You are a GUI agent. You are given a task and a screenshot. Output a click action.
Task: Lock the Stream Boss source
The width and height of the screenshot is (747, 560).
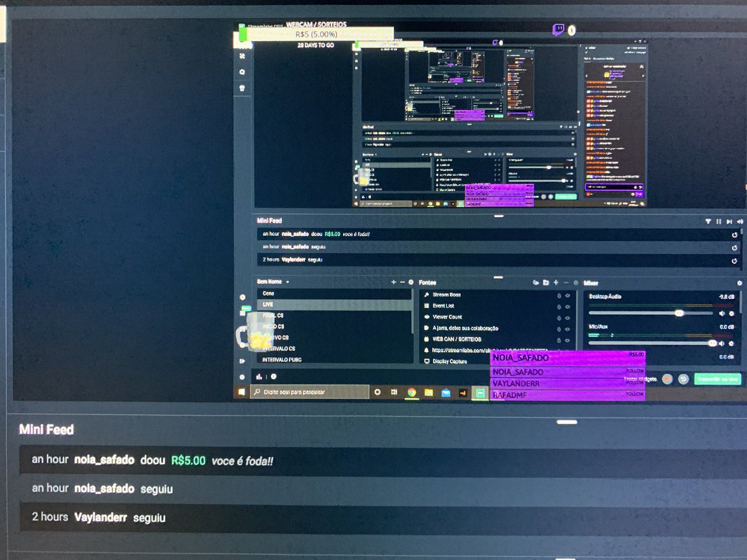point(559,295)
